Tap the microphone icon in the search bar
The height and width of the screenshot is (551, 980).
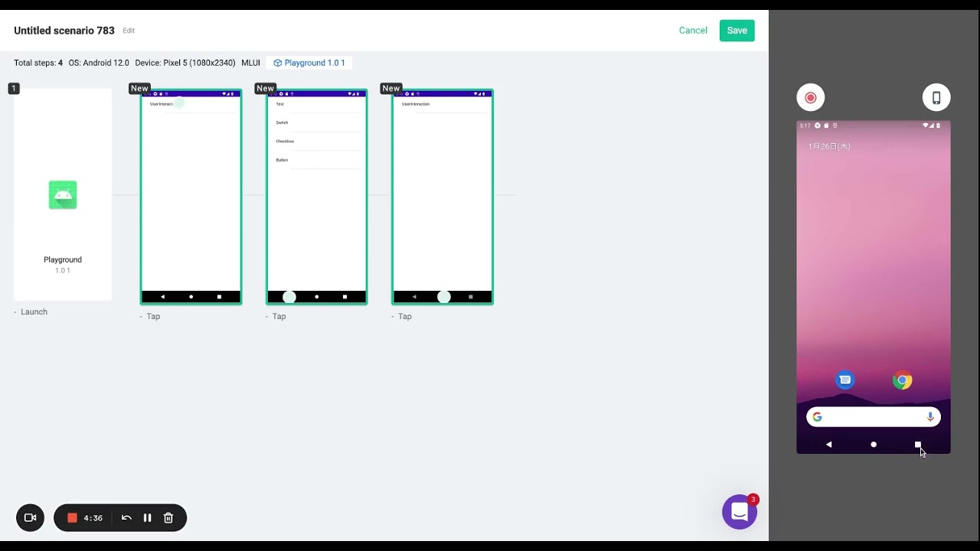(x=930, y=417)
